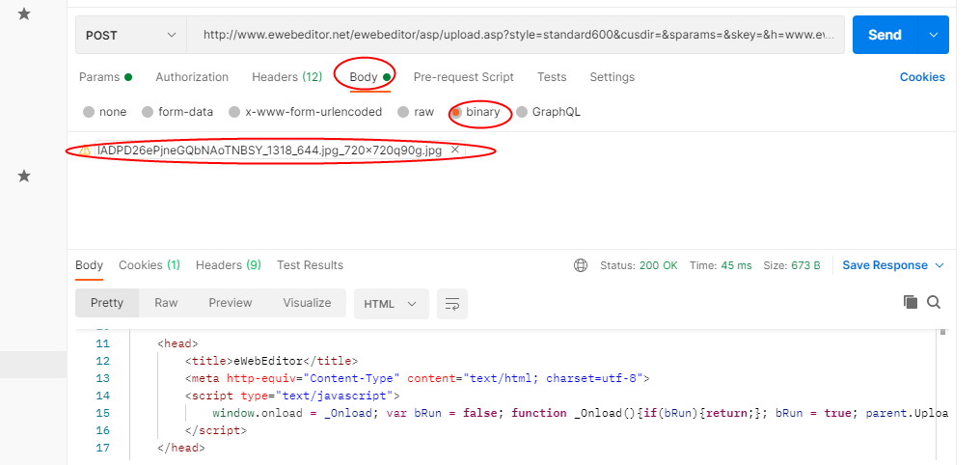Click into the request URL field
This screenshot has height=465, width=980.
point(516,35)
